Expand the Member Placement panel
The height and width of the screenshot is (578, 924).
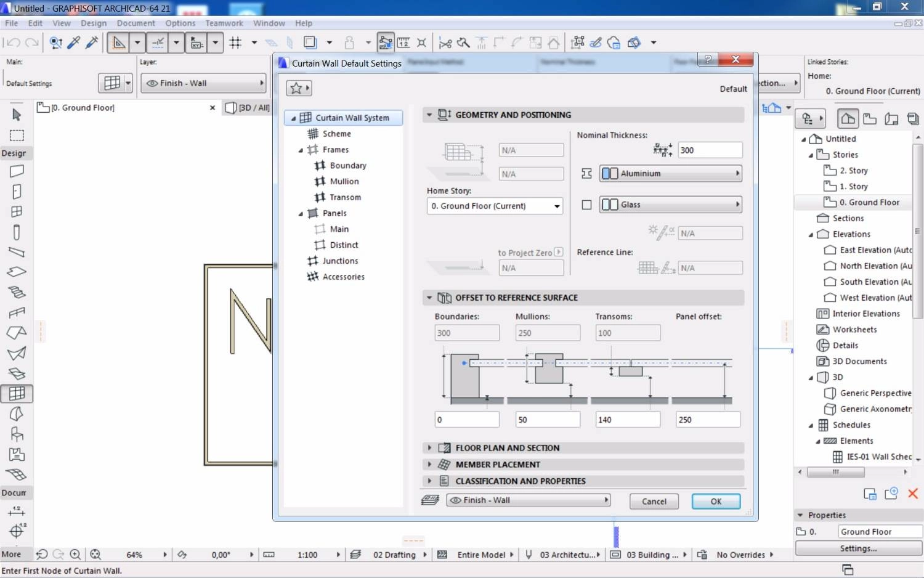[429, 465]
